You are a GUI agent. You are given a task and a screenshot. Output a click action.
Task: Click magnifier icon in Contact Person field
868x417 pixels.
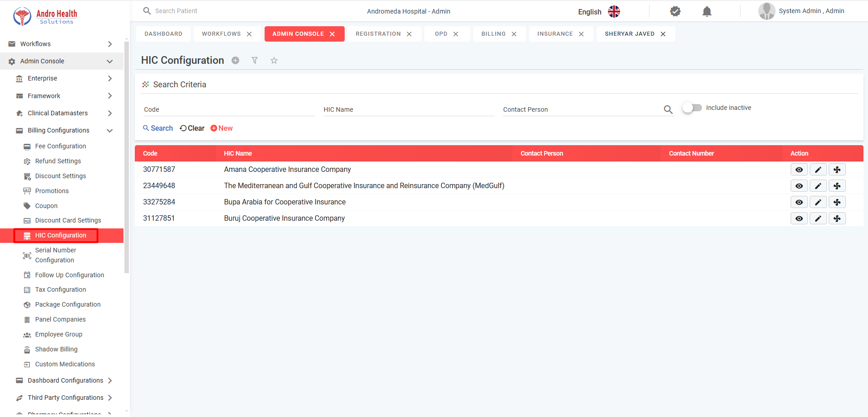pos(668,109)
